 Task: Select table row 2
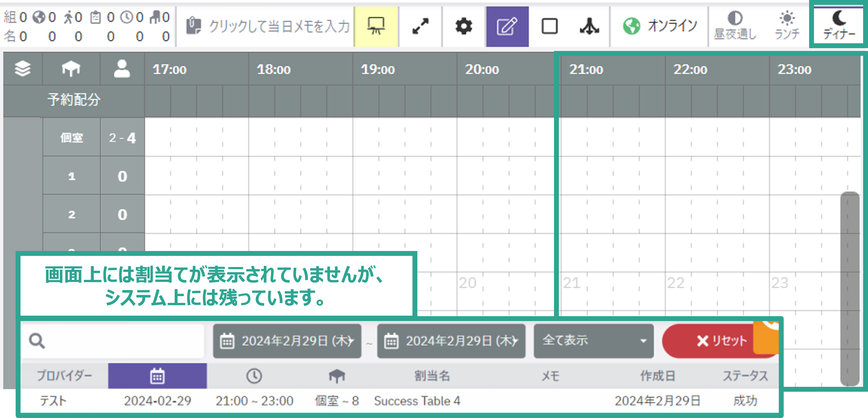71,214
